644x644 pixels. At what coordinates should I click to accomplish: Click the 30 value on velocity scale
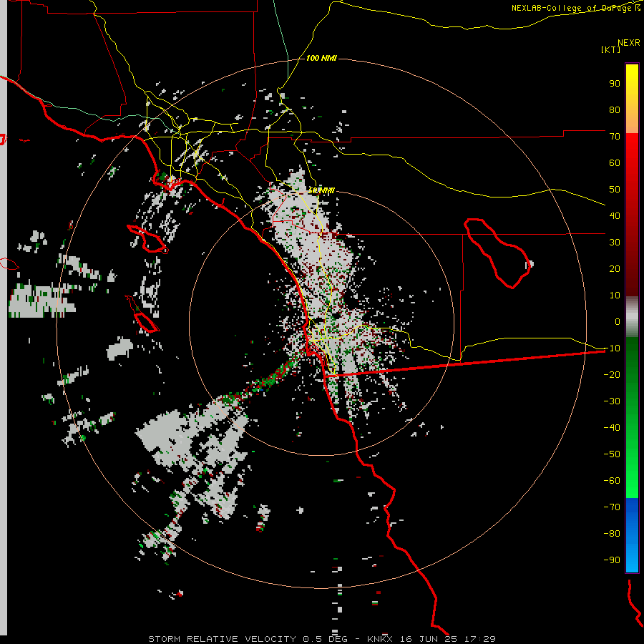tap(615, 243)
